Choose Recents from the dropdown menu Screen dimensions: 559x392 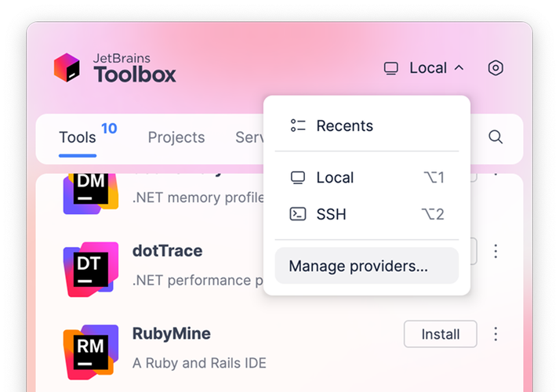point(344,125)
